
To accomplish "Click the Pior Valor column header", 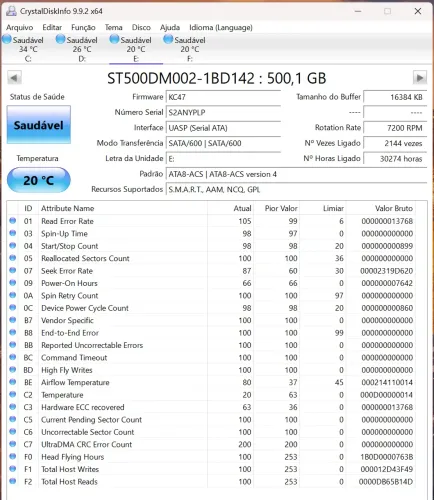I will [276, 208].
